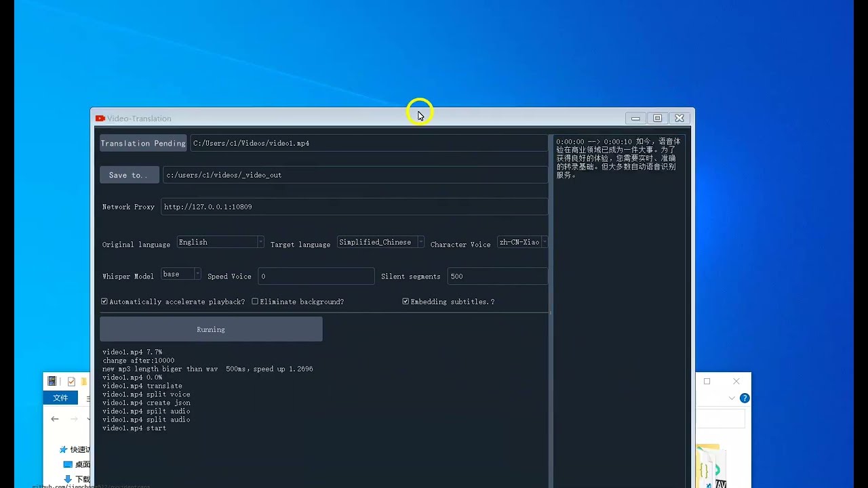Click the Translation Pending button

tap(143, 143)
